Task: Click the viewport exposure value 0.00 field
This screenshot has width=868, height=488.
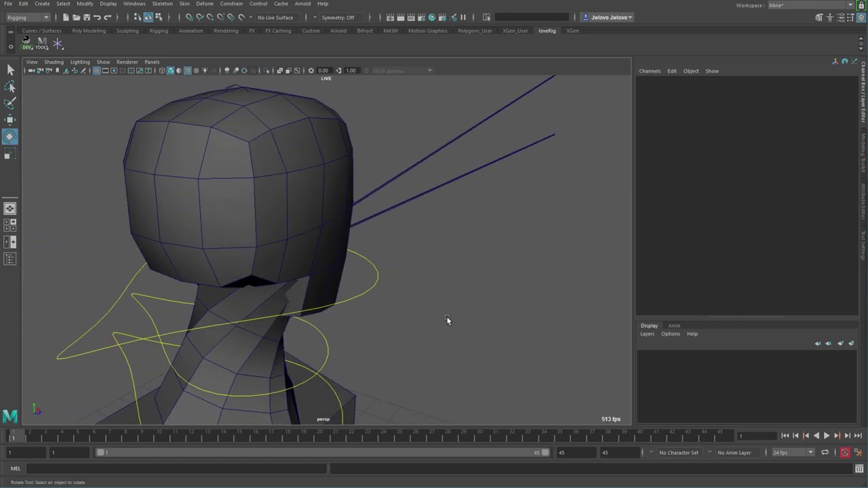Action: pyautogui.click(x=323, y=70)
